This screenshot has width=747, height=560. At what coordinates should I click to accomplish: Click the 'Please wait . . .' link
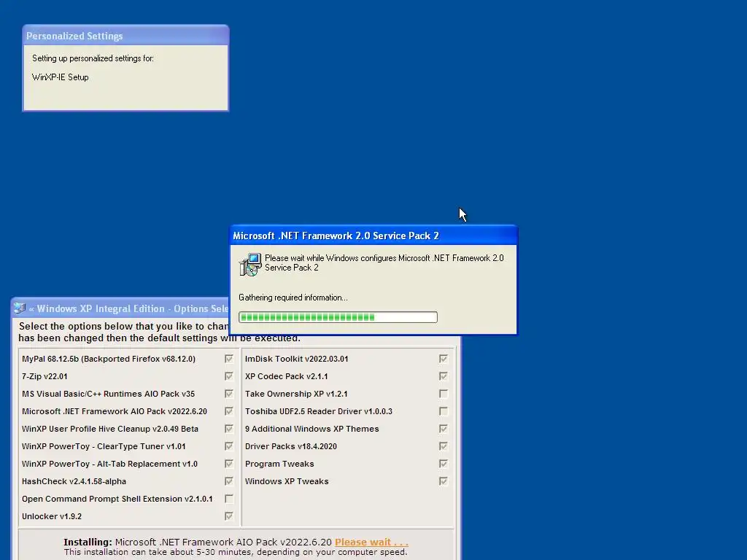click(x=371, y=542)
